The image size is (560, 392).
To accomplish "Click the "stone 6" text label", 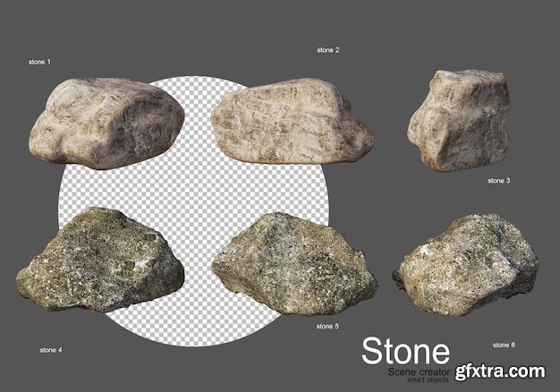I will click(x=504, y=345).
